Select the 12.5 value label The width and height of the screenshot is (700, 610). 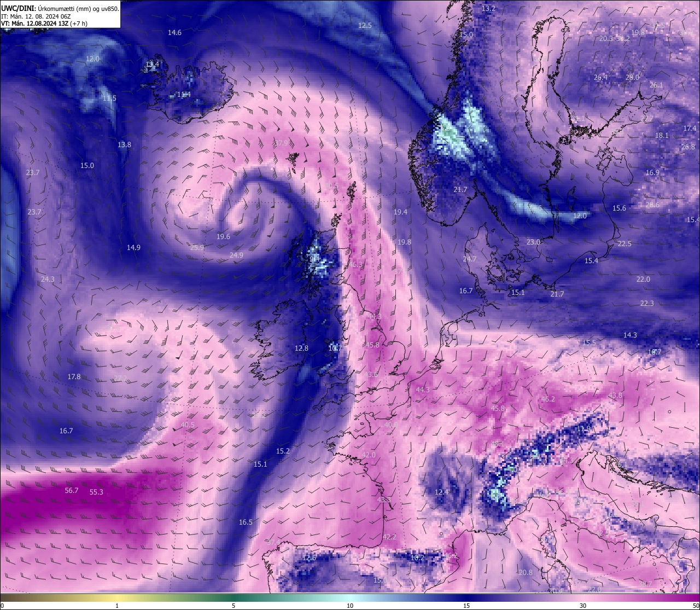[x=365, y=26]
